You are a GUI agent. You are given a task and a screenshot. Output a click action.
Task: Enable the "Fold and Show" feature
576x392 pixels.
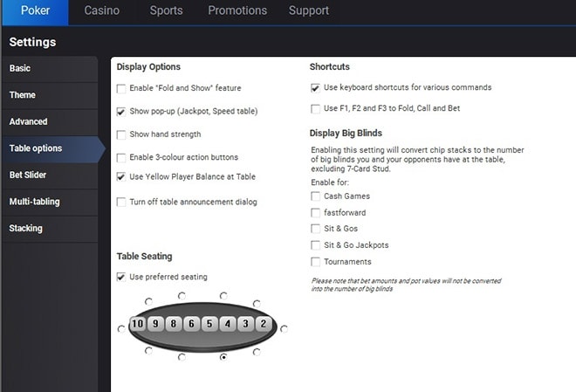(x=121, y=88)
